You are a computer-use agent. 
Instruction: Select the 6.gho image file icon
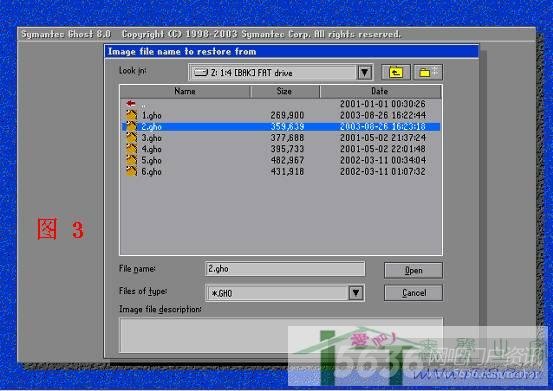pyautogui.click(x=132, y=172)
